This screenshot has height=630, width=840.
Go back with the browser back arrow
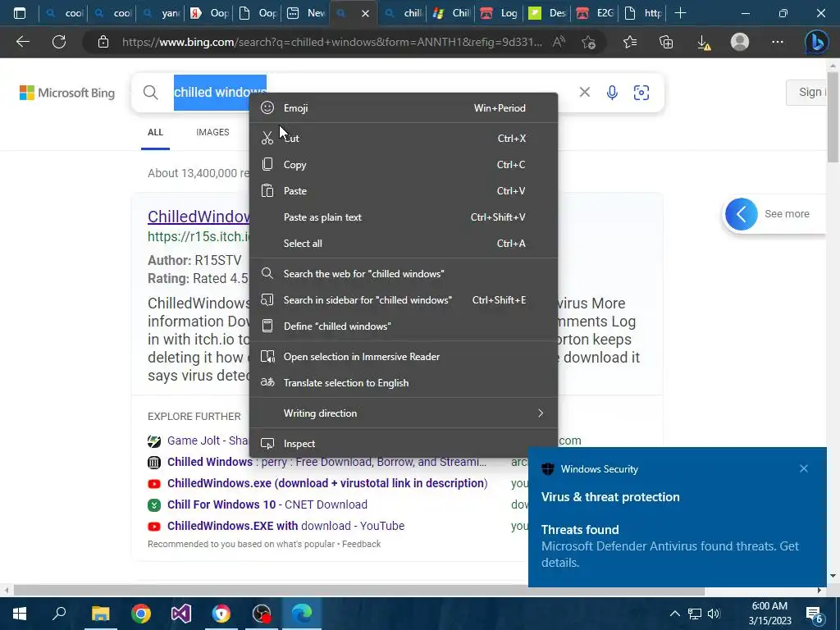tap(22, 42)
